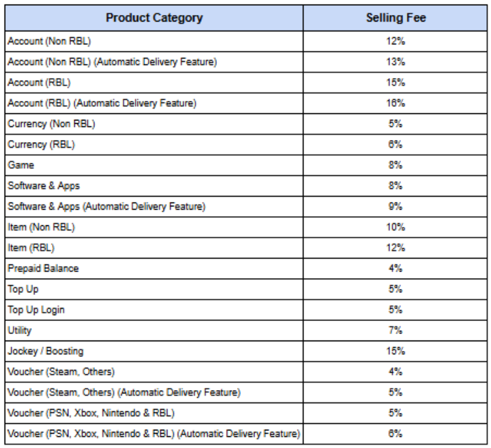Click the 7% fee for Utility
Image resolution: width=491 pixels, height=448 pixels.
397,331
